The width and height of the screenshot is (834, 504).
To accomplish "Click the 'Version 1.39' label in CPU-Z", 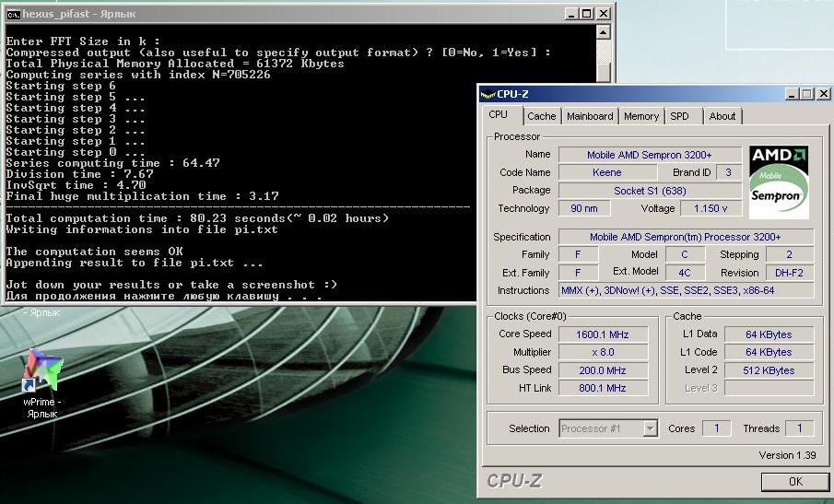I will click(787, 455).
